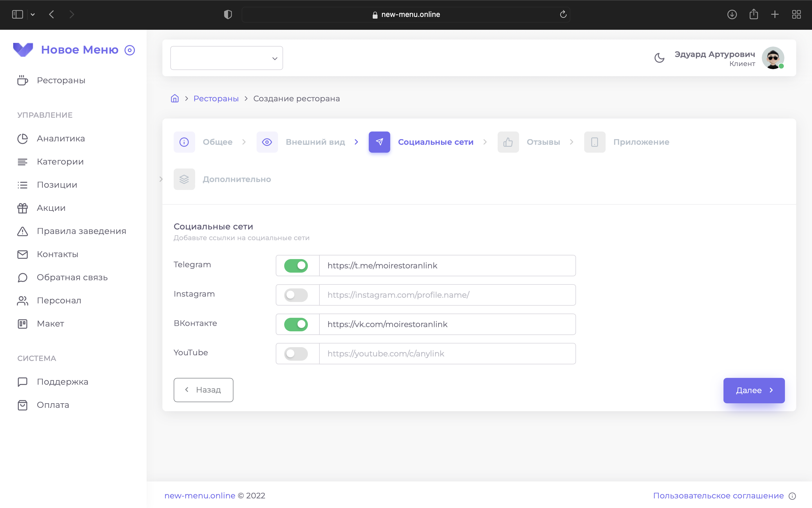Click the YouTube link input field
This screenshot has height=508, width=812.
(x=448, y=354)
